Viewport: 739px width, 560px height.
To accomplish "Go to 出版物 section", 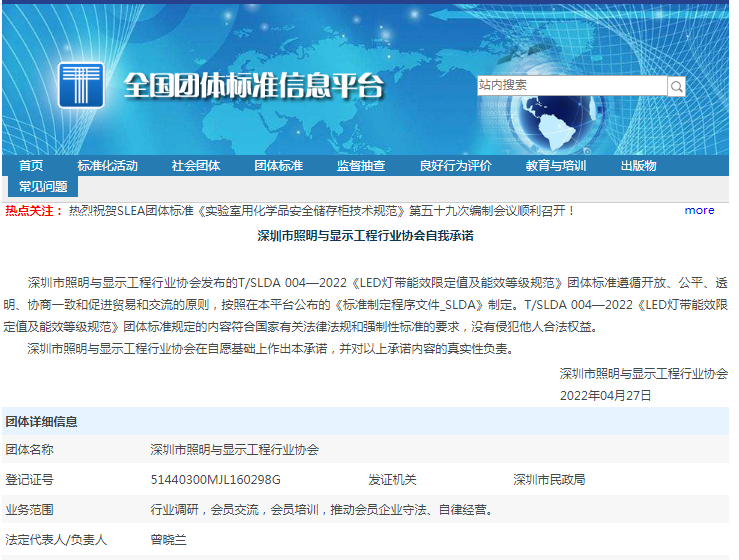I will click(639, 165).
